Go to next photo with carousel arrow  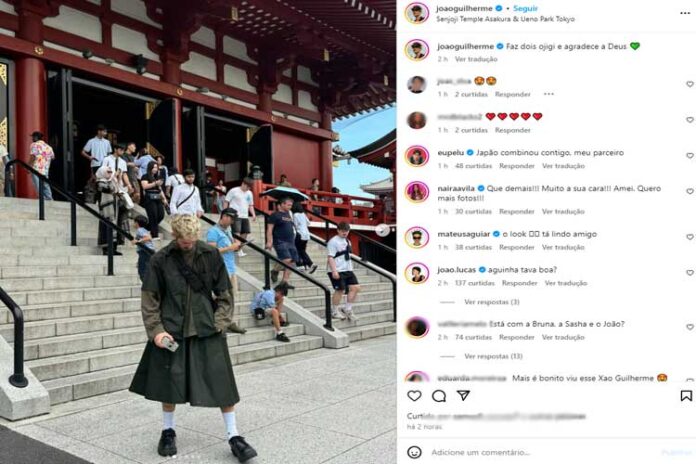pos(382,230)
